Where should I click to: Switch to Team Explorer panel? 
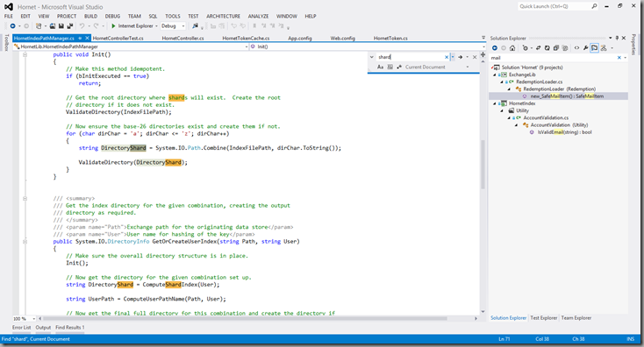click(576, 318)
